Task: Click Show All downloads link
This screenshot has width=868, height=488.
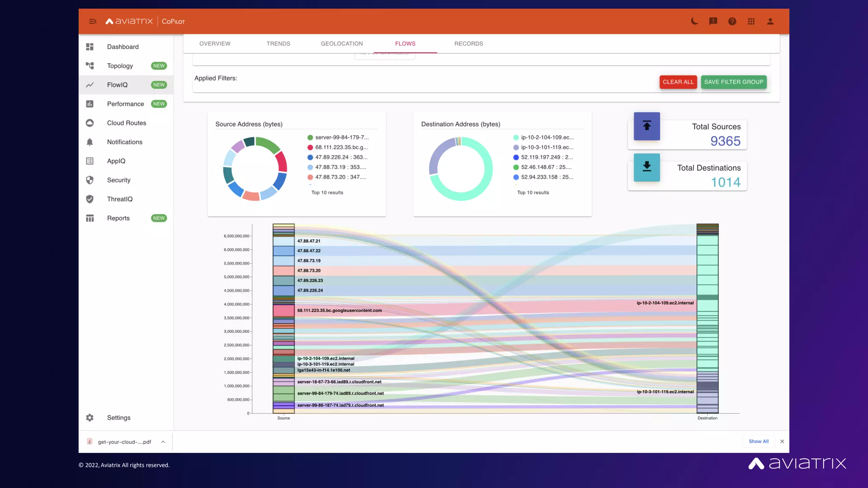Action: [758, 441]
